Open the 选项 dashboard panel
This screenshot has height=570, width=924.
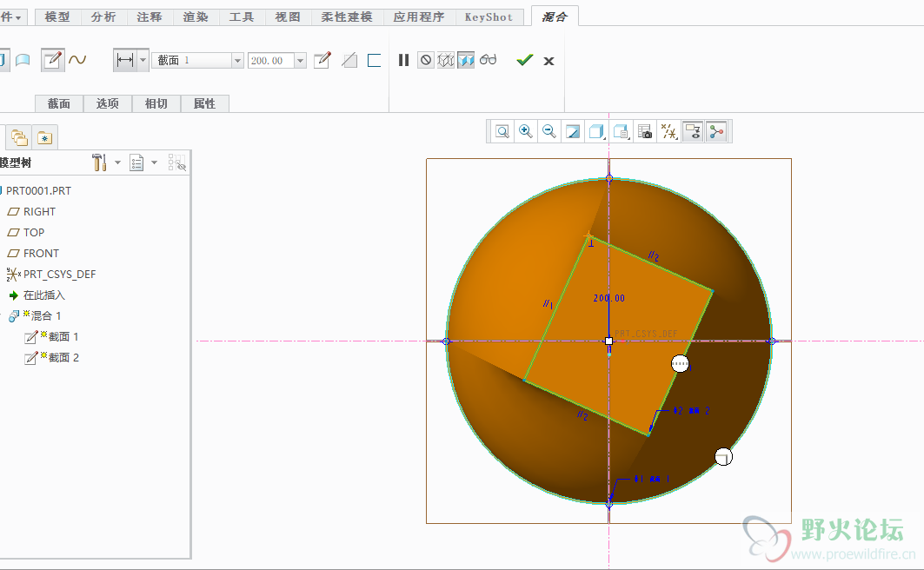click(x=107, y=103)
